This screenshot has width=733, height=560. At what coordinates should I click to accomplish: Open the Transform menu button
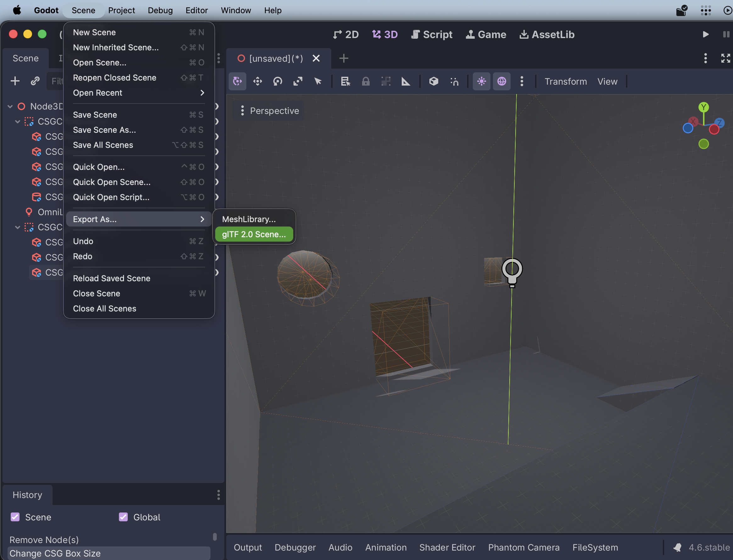pos(565,81)
